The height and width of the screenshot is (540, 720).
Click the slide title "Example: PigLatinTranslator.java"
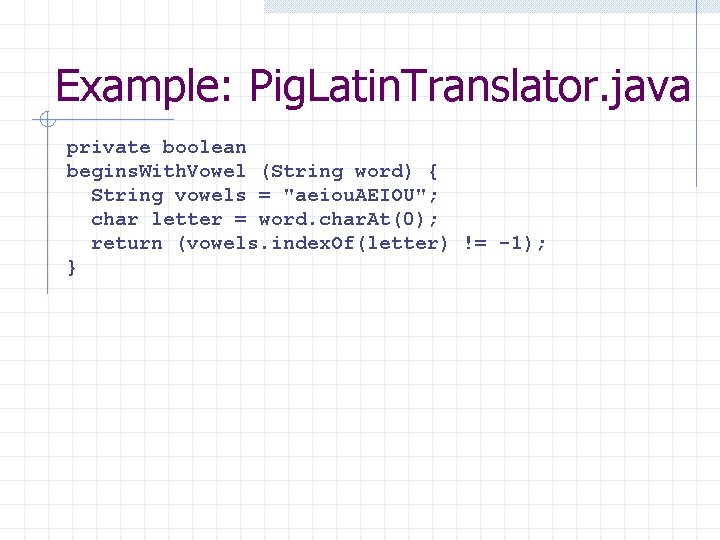pos(373,87)
